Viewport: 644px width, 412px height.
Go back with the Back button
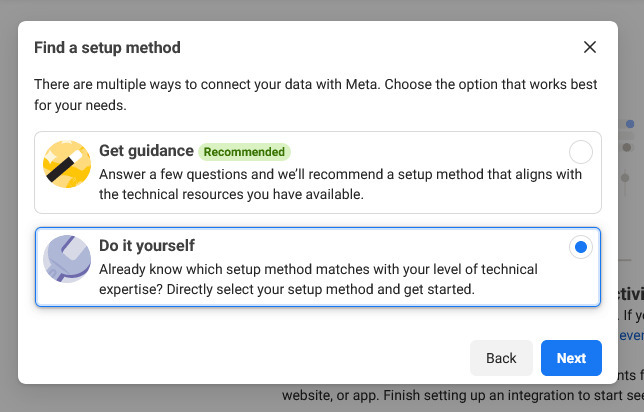(501, 358)
